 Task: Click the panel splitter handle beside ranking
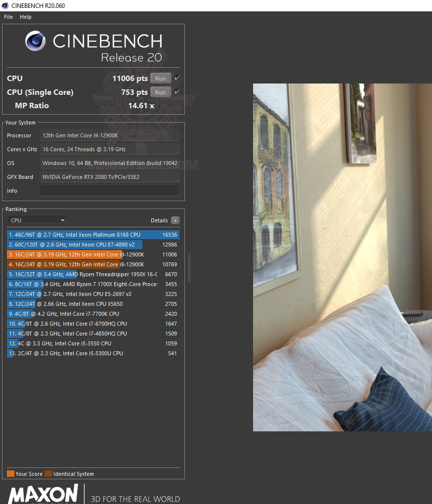(x=189, y=267)
